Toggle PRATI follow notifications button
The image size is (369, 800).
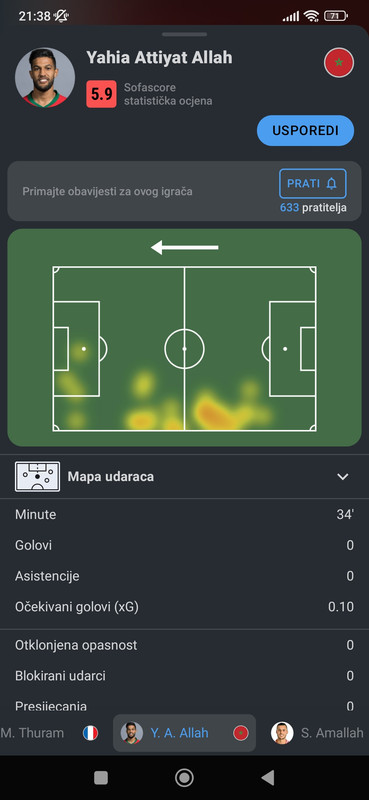point(313,183)
